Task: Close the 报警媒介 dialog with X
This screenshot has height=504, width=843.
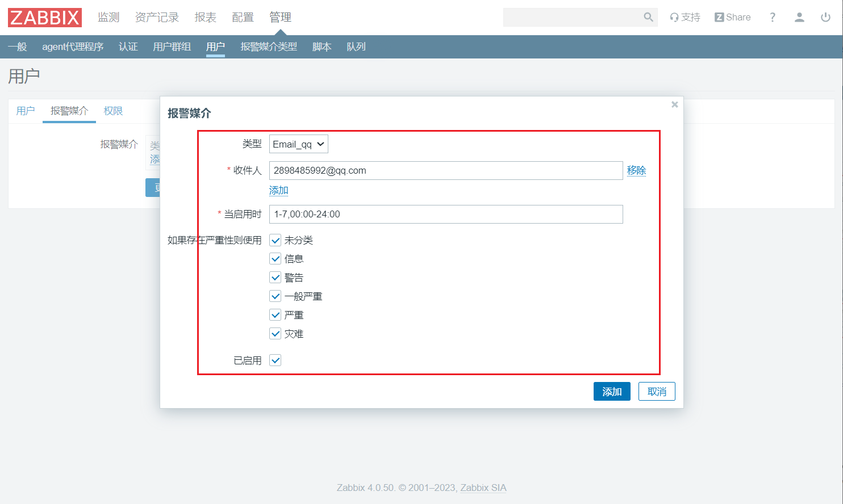Action: [x=675, y=104]
